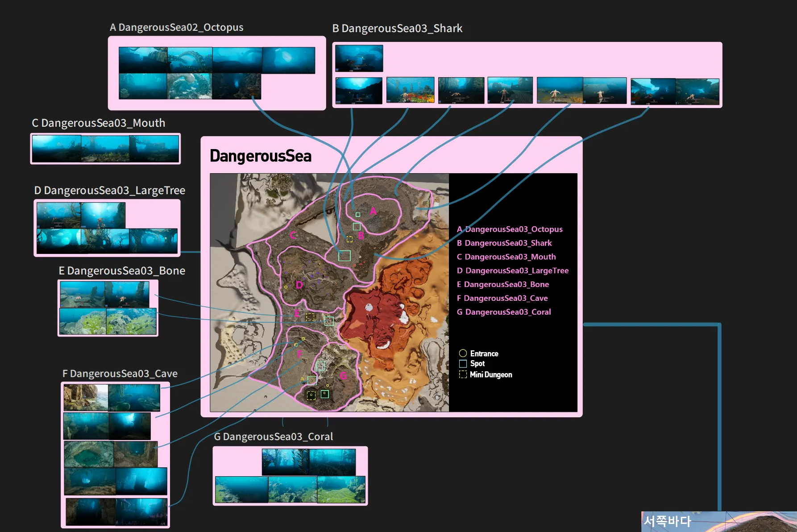Viewport: 797px width, 532px height.
Task: Select the pink letter D marker on the map
Action: coord(299,285)
